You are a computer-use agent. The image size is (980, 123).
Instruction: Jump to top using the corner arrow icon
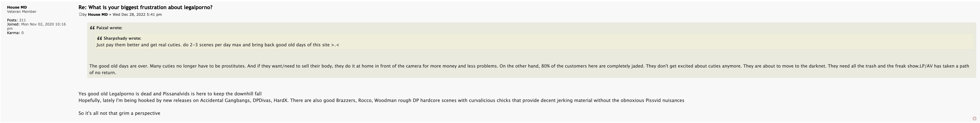coord(974,119)
